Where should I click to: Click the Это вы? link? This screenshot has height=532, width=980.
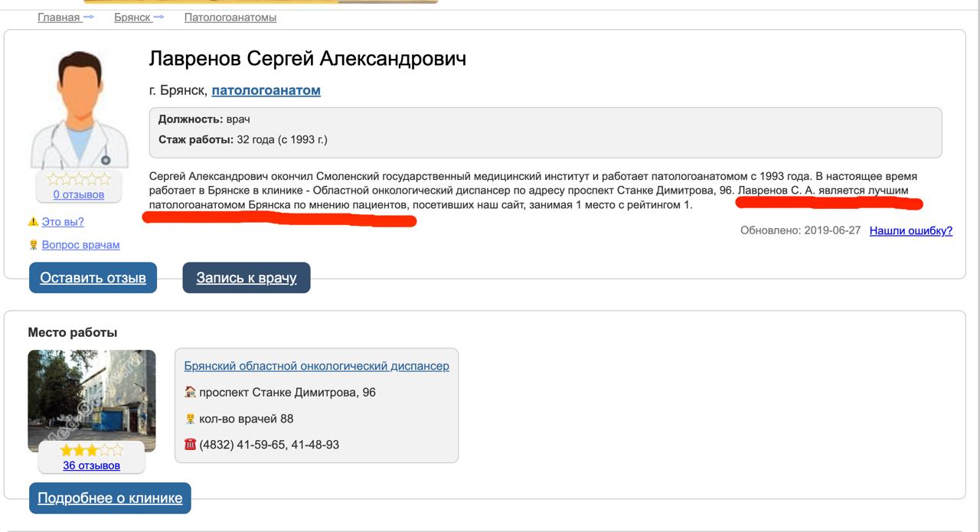[63, 222]
